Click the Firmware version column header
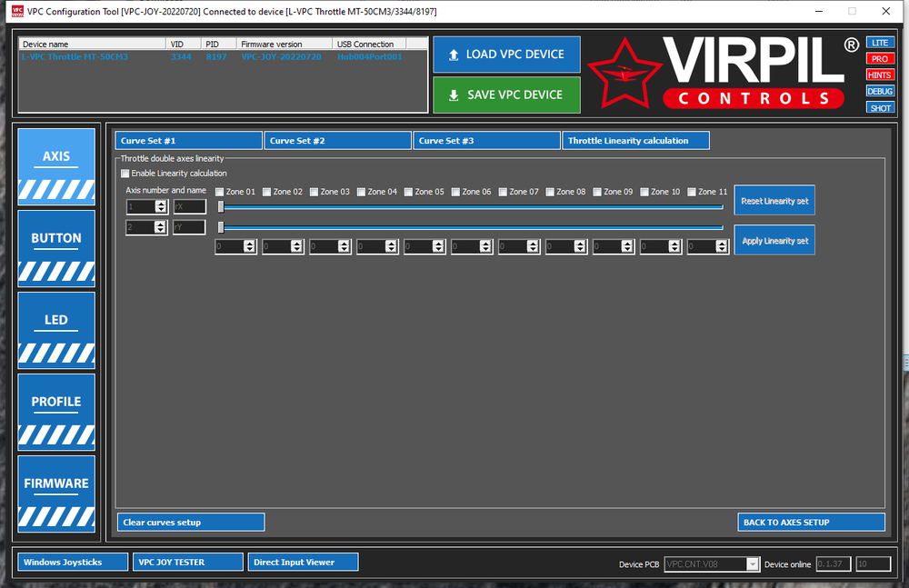 pos(284,44)
